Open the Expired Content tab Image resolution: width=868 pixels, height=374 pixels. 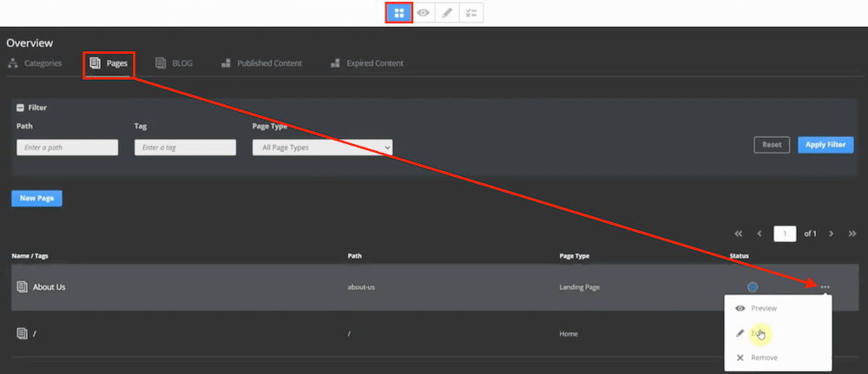click(367, 63)
